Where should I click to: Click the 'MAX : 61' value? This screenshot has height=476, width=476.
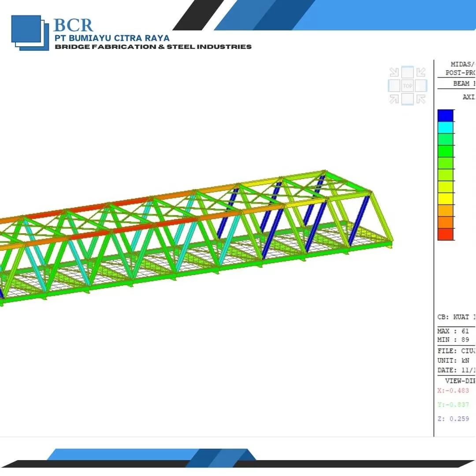(453, 331)
